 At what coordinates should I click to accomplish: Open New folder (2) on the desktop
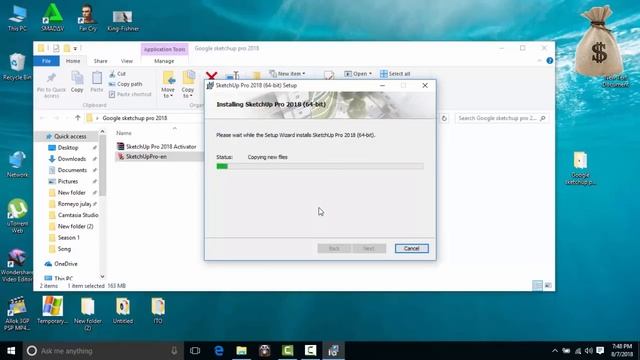coord(87,313)
